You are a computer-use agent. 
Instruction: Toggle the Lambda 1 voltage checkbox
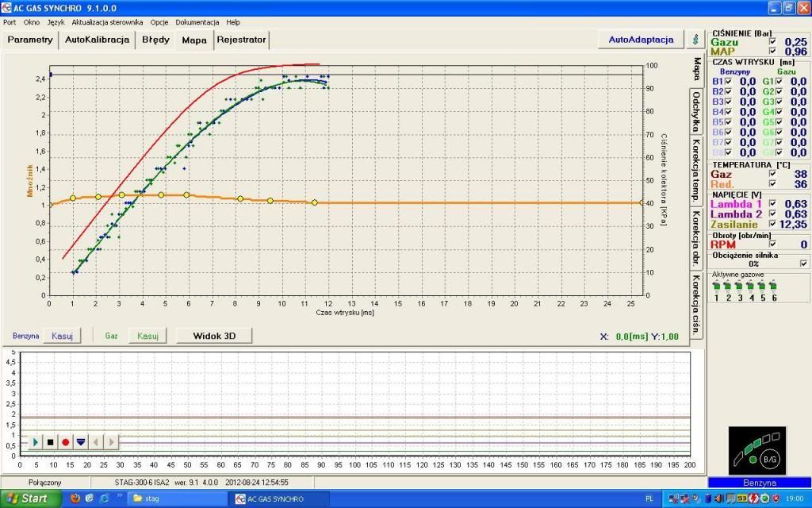[x=773, y=204]
